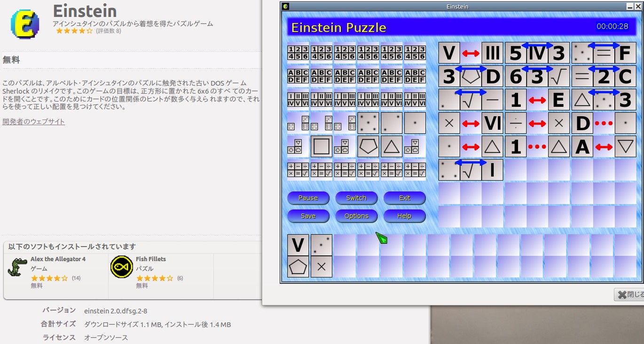Select the solved two-dot dice cell in puzzle grid

(392, 123)
